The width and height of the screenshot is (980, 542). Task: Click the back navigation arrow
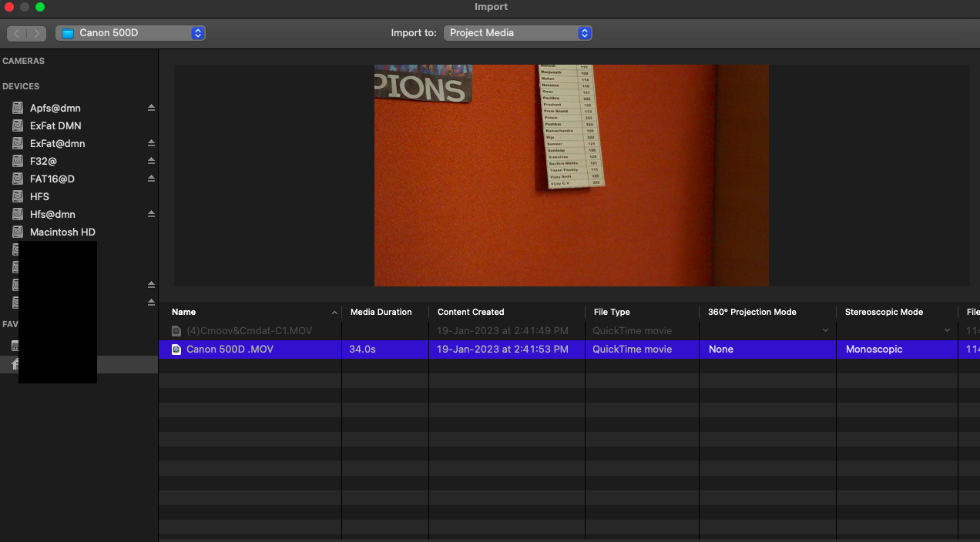pyautogui.click(x=15, y=33)
